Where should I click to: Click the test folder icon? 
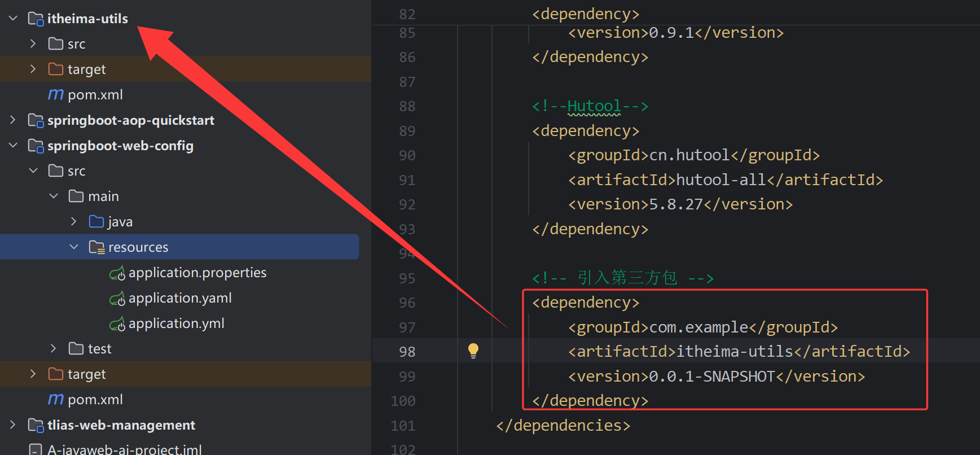(76, 348)
